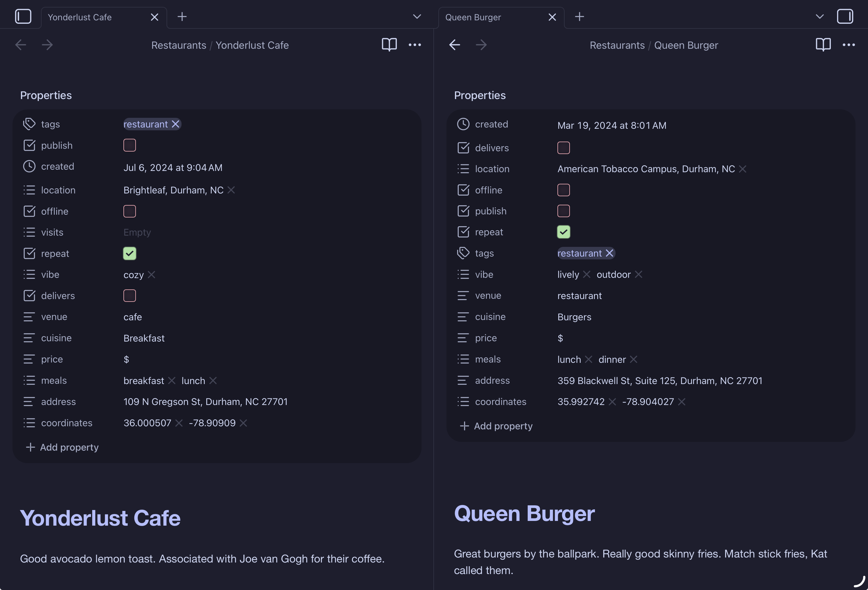This screenshot has width=868, height=590.
Task: Remove restaurant tag in Queen Burger
Action: pyautogui.click(x=609, y=253)
